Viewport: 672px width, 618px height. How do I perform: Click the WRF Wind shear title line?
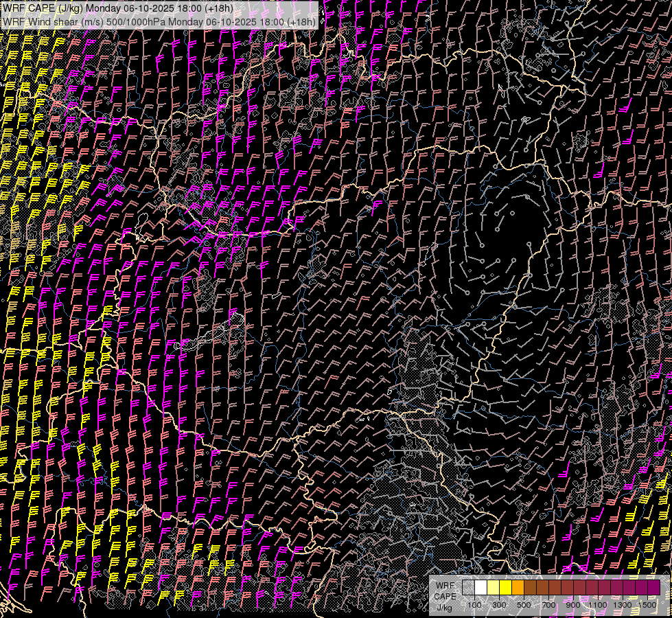click(x=159, y=21)
